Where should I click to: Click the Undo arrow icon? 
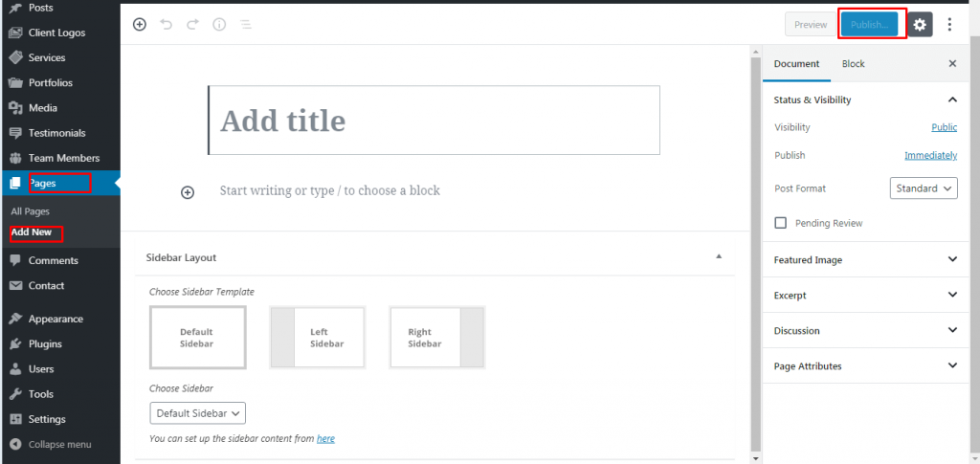[166, 24]
